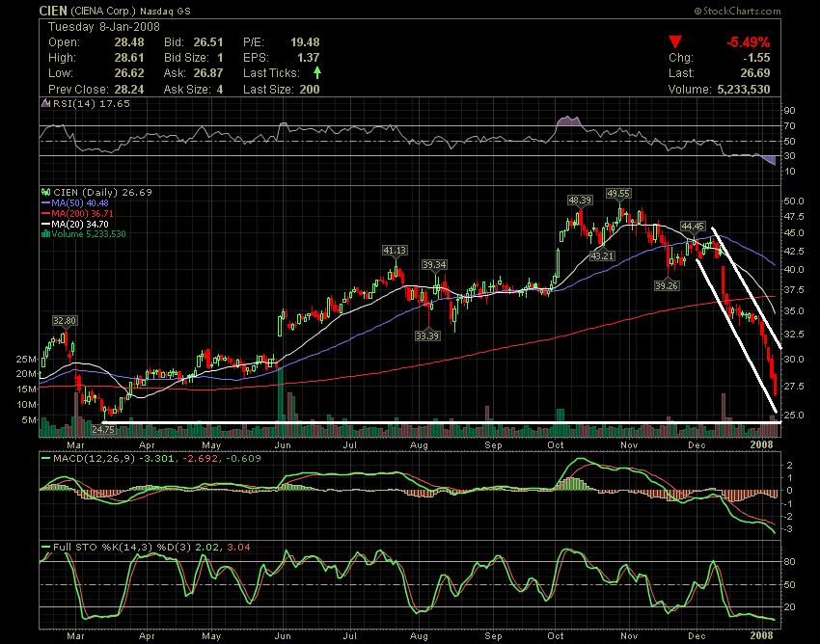This screenshot has width=820, height=644.
Task: Click the "CIEN (Daily) 26.69" legend label
Action: point(102,193)
